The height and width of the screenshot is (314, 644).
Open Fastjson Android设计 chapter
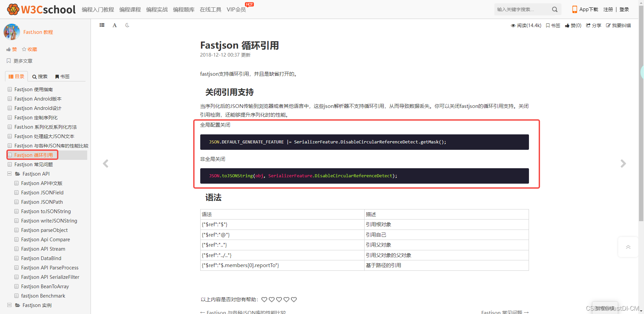[x=38, y=108]
